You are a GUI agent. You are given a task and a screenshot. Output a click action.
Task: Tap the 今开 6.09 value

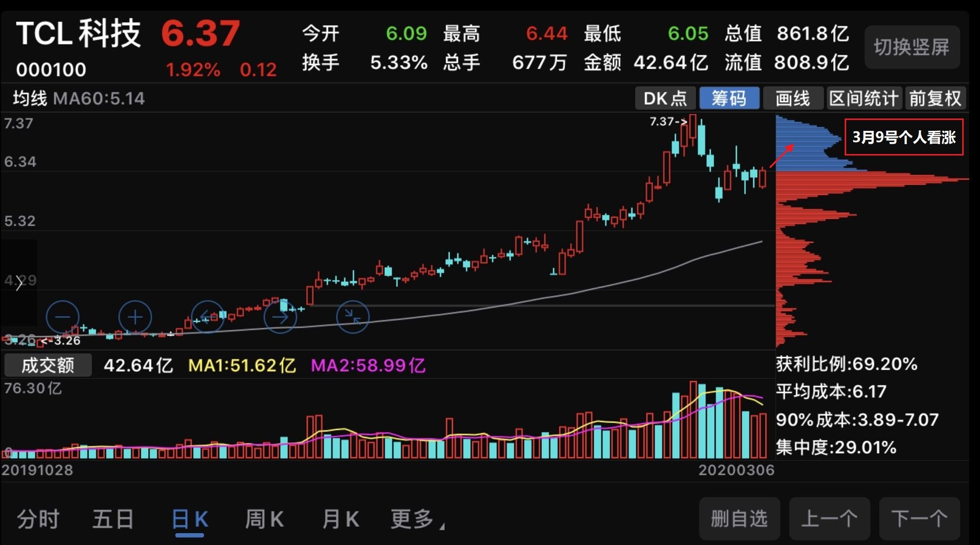406,34
